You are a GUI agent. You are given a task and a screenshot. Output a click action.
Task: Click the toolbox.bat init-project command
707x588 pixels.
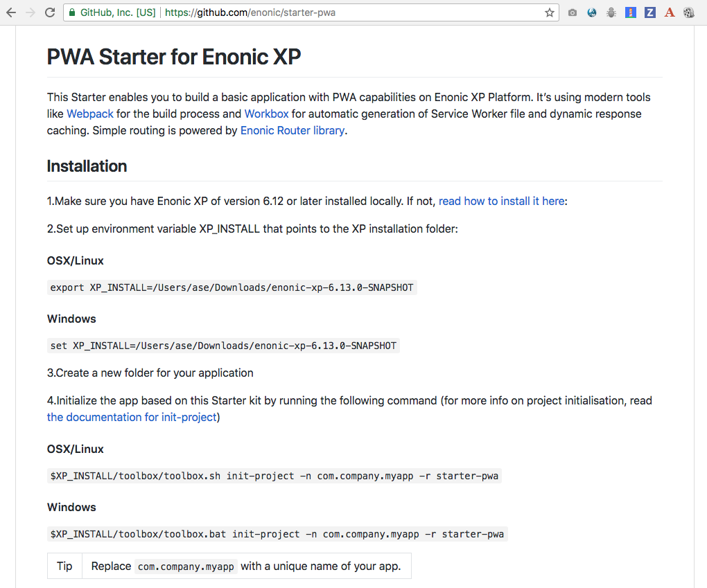tap(277, 534)
